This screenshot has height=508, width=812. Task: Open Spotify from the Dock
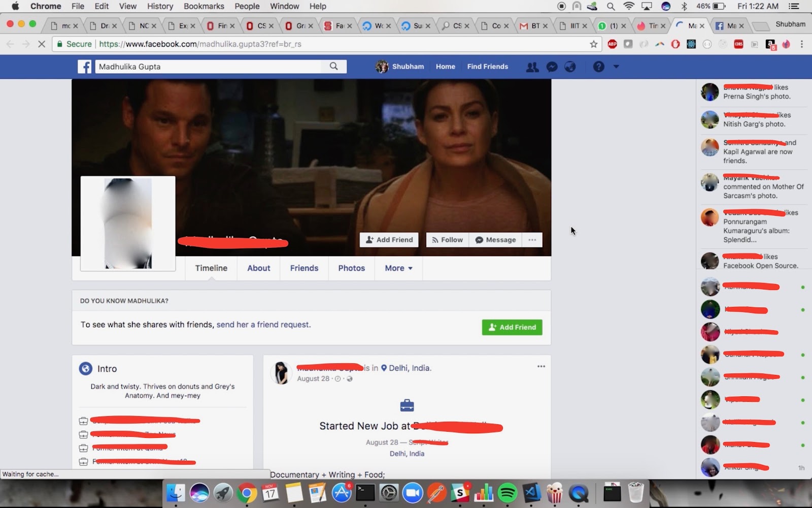(x=507, y=493)
